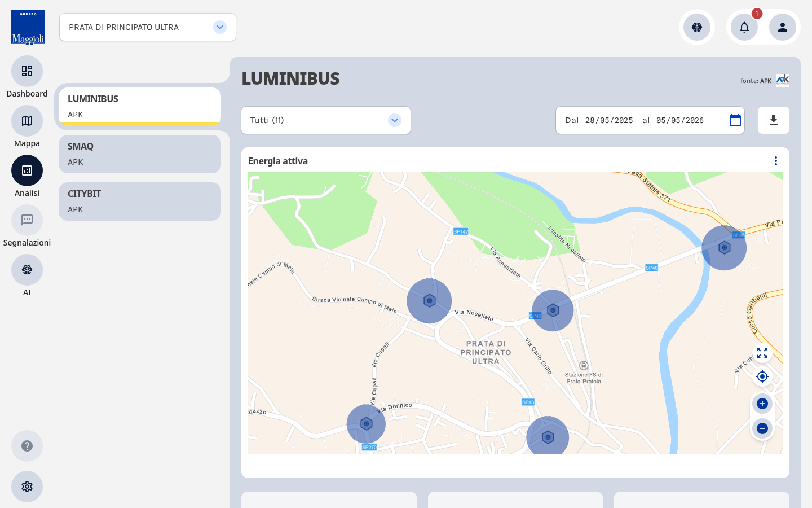
Task: Select the SMAQ APK tab
Action: point(140,154)
